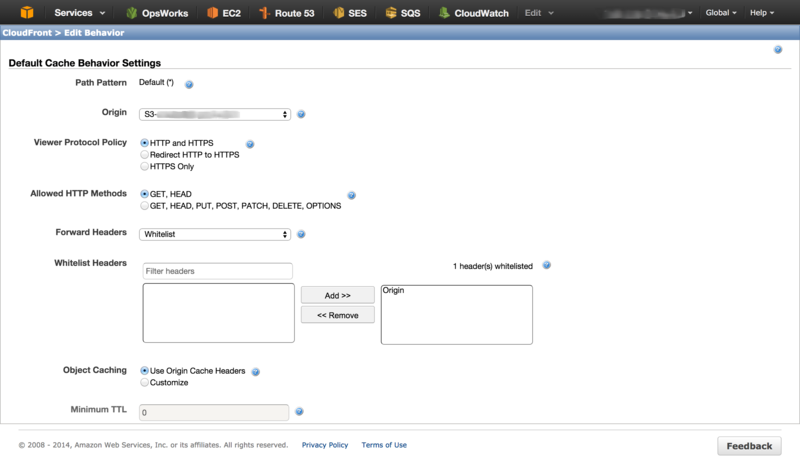Open help icon beside Minimum TTL field

(x=299, y=412)
